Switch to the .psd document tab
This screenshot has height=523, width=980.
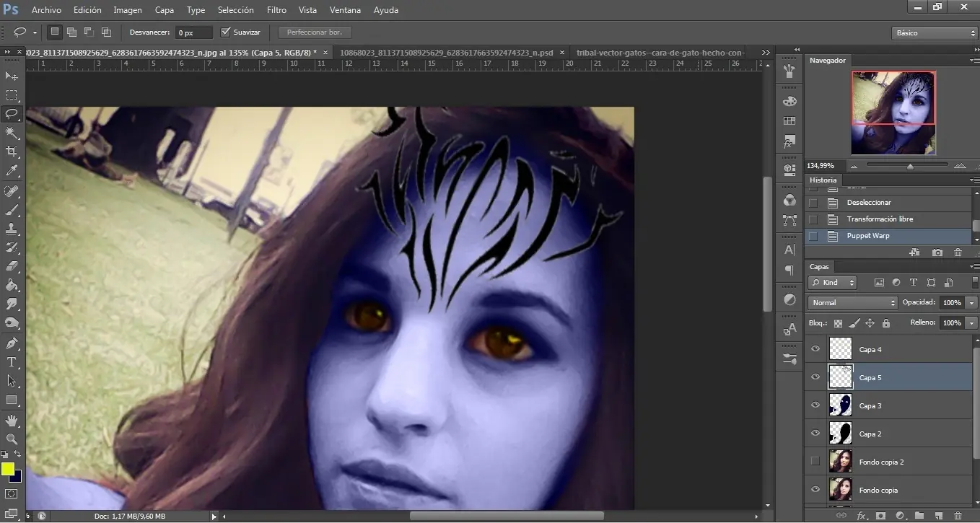[446, 53]
